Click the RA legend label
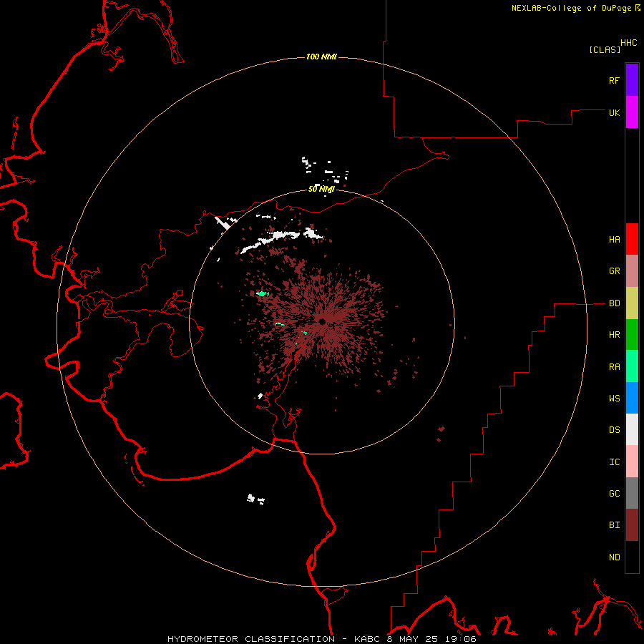The image size is (644, 644). pos(614,367)
